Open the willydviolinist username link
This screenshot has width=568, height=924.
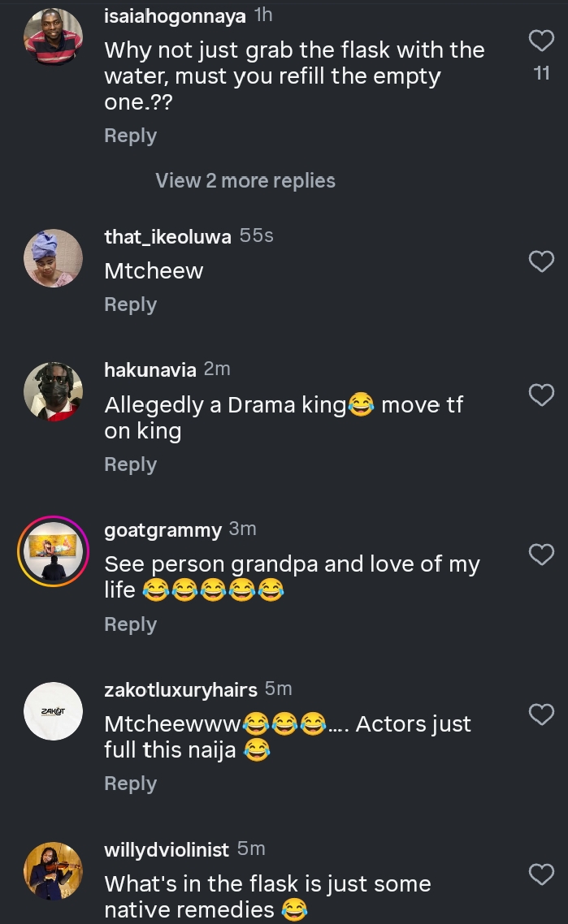pyautogui.click(x=167, y=850)
